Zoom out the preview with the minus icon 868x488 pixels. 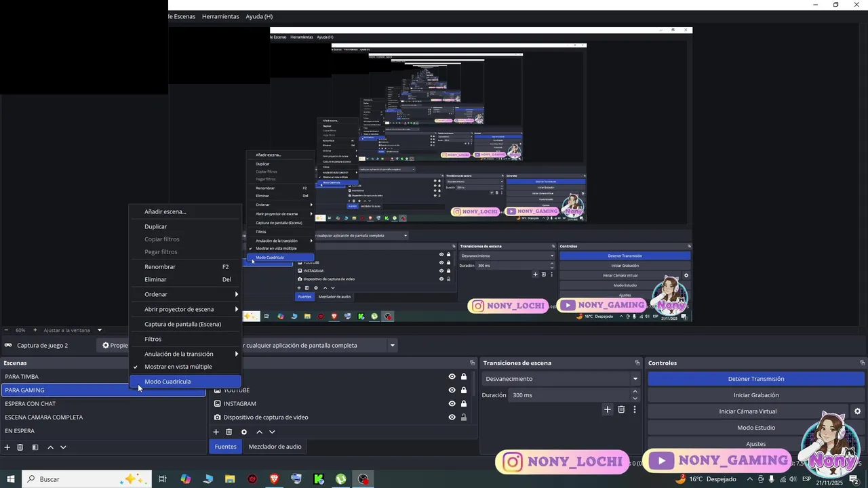tap(6, 330)
